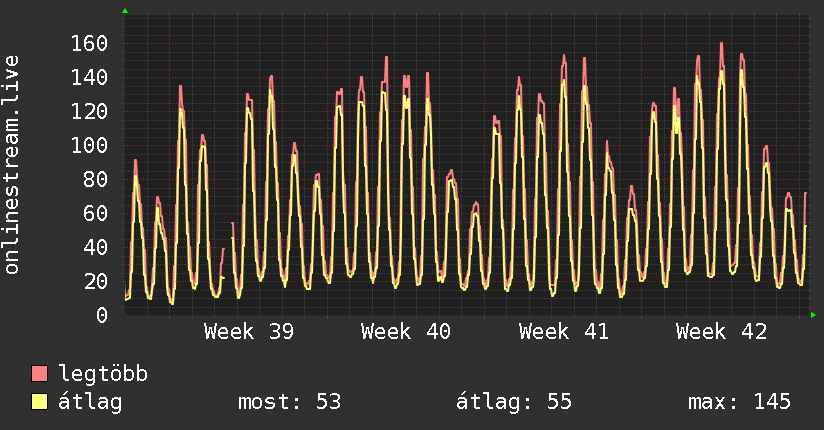Click the 140 y-axis tick label
Image resolution: width=824 pixels, height=430 pixels.
(x=89, y=78)
